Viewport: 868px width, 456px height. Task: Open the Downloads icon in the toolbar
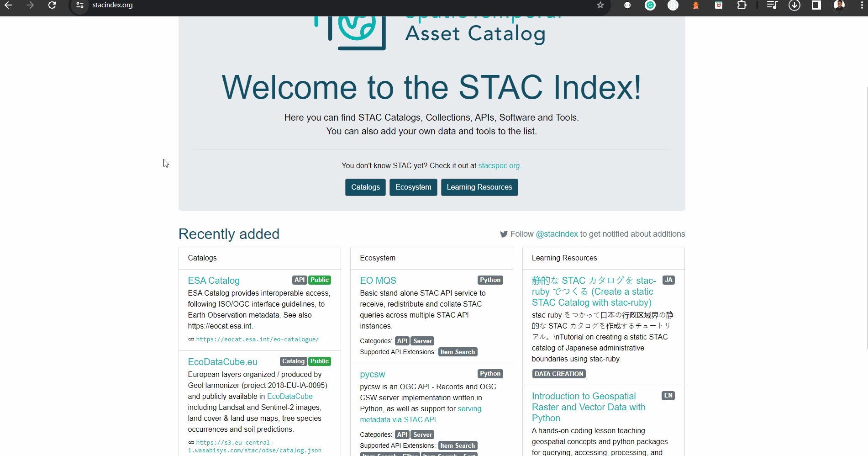pos(794,5)
